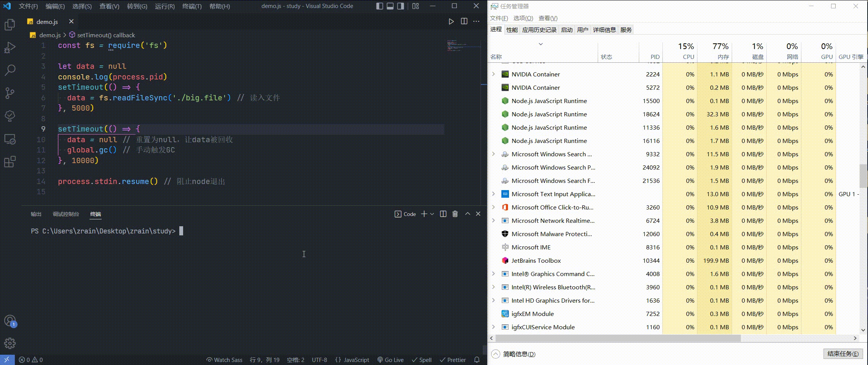
Task: Open the Explorer view in activity bar
Action: click(x=10, y=25)
